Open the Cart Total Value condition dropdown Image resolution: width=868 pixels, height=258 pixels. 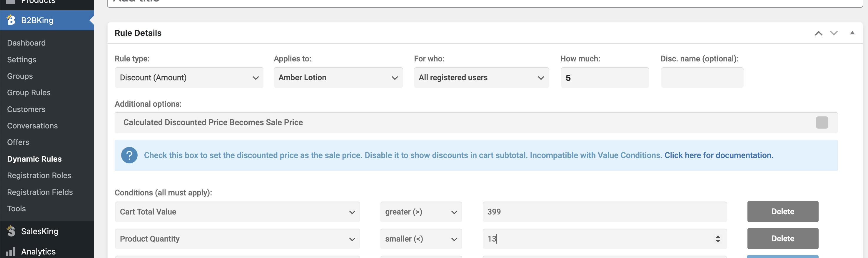click(x=237, y=212)
